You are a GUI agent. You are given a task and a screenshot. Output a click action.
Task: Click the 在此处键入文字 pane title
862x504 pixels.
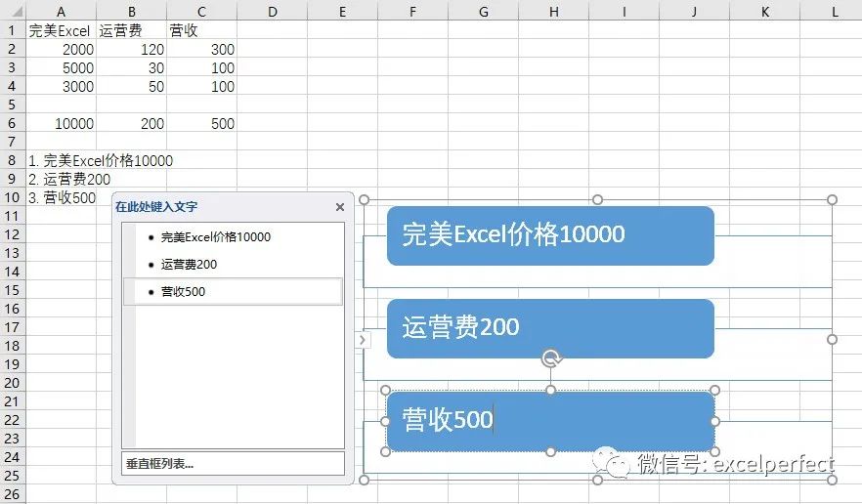156,207
